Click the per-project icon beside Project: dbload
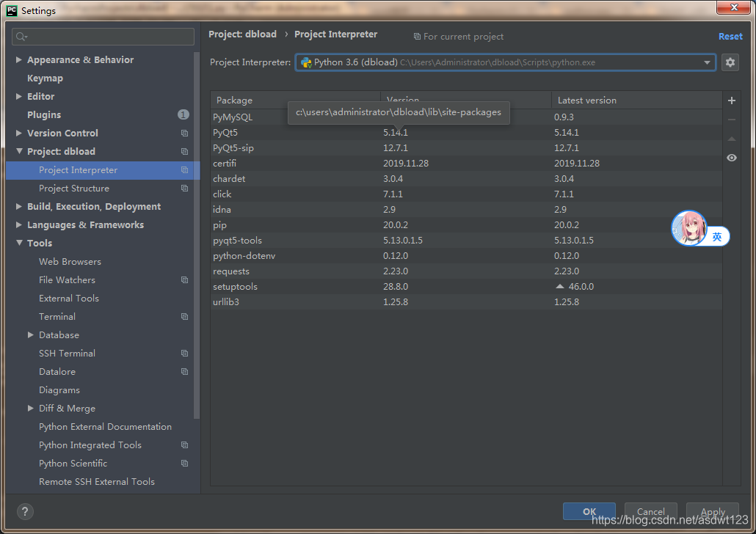 [184, 151]
